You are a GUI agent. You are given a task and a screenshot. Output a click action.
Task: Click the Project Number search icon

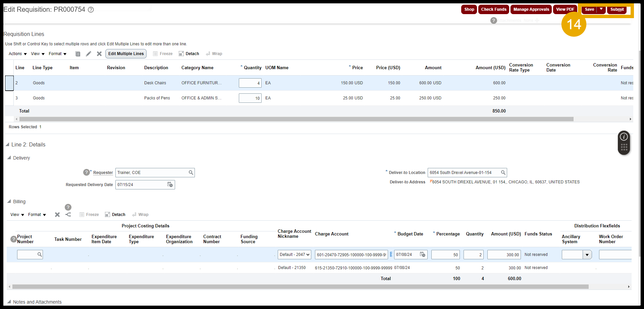pos(40,255)
